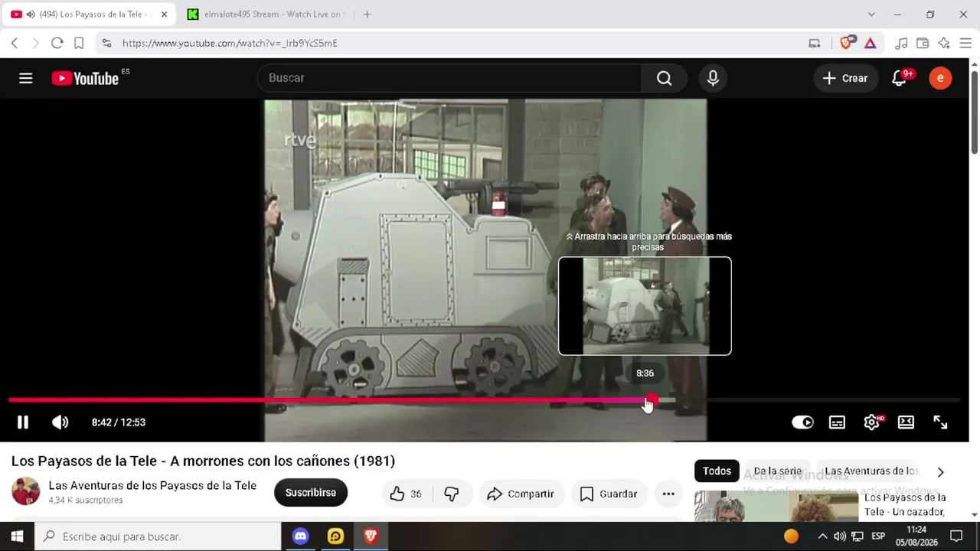Show hidden system tray icons
980x551 pixels.
coord(822,536)
